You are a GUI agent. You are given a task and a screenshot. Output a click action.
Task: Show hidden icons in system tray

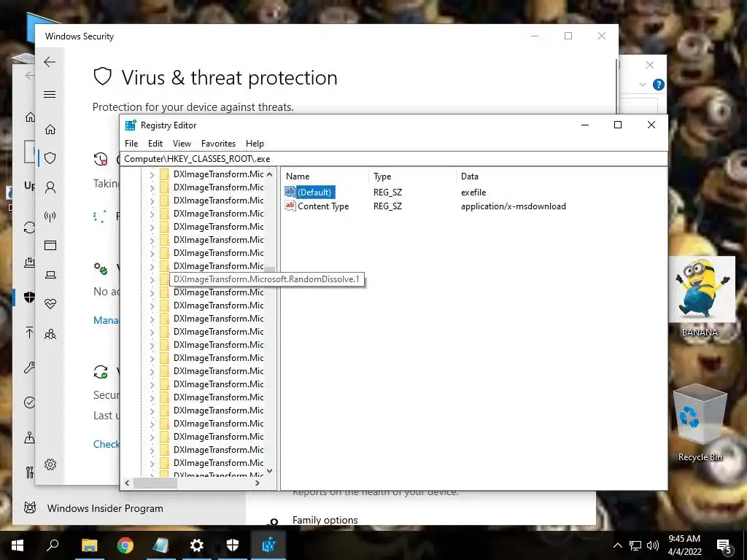click(617, 545)
